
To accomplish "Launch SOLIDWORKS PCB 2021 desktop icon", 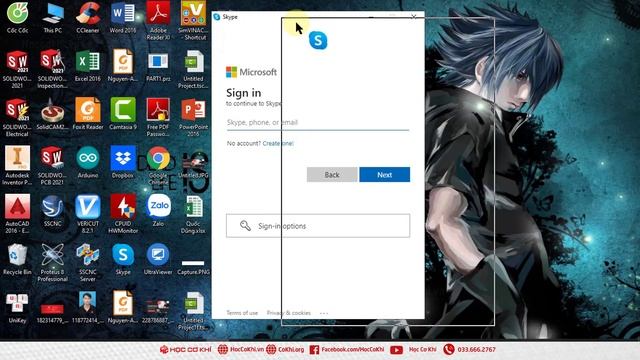I will click(52, 158).
